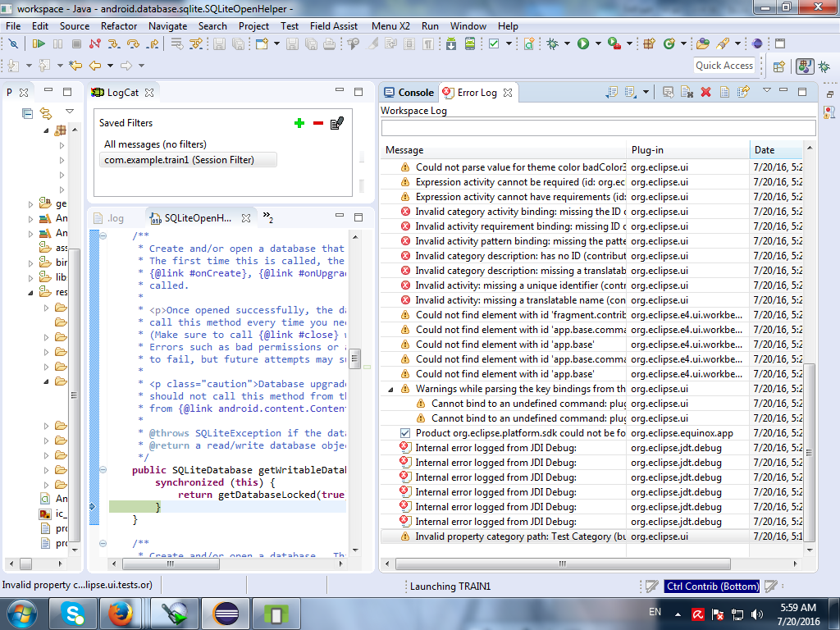Add a new LogCat filter with green plus

click(x=299, y=123)
